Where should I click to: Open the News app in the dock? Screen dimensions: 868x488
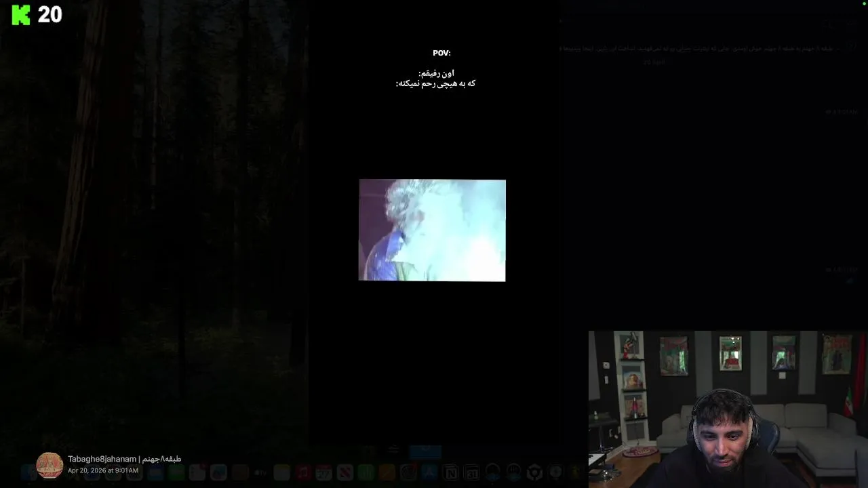tap(345, 473)
